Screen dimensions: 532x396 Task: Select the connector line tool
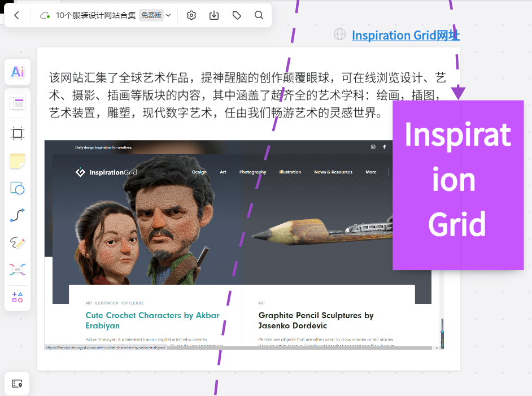[x=18, y=215]
